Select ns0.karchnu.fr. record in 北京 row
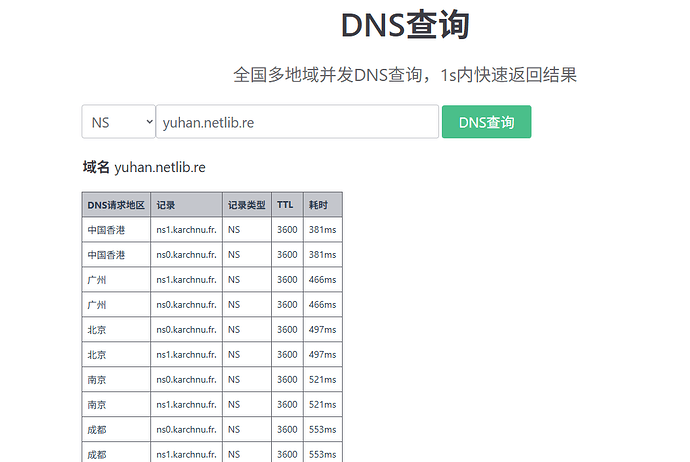Screen dimensions: 690x462 click(x=187, y=330)
